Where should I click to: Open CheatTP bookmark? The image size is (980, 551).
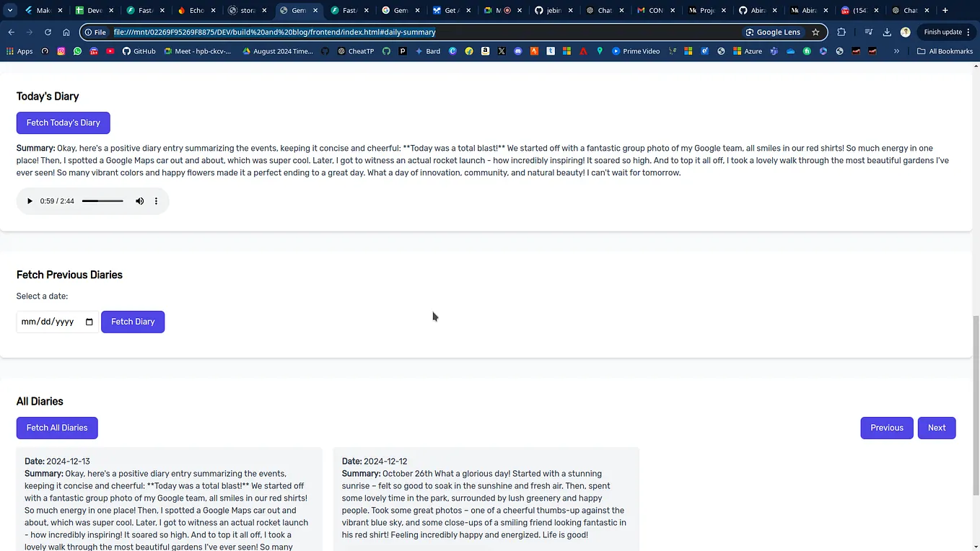click(356, 51)
